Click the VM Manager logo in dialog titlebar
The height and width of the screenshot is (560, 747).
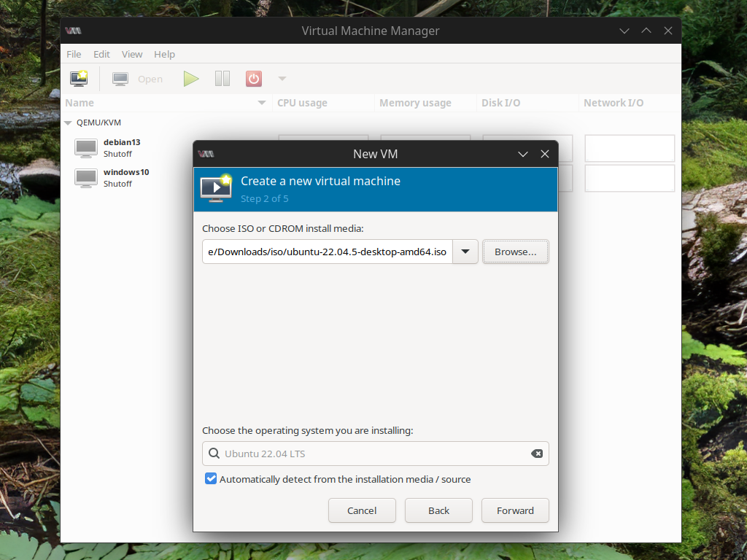(206, 154)
